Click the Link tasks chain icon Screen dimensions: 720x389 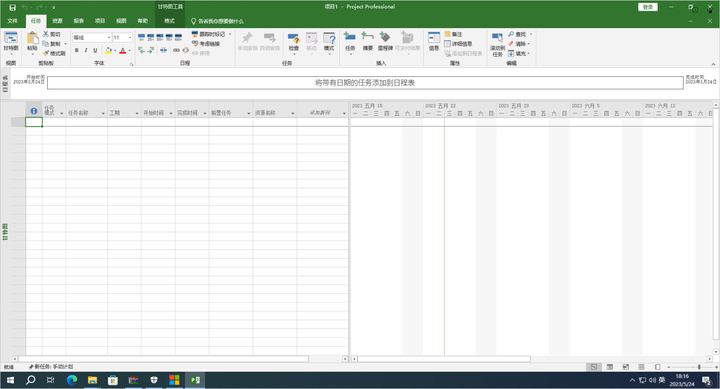click(176, 50)
